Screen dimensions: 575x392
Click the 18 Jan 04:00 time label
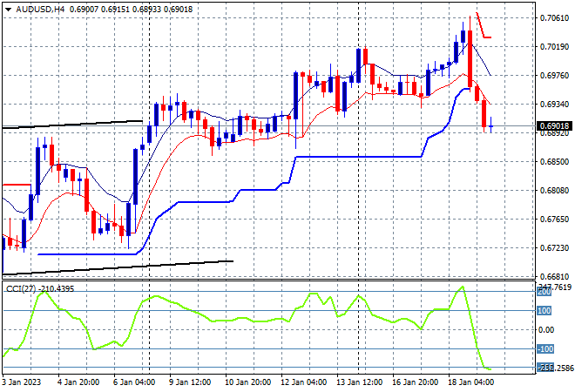[470, 382]
